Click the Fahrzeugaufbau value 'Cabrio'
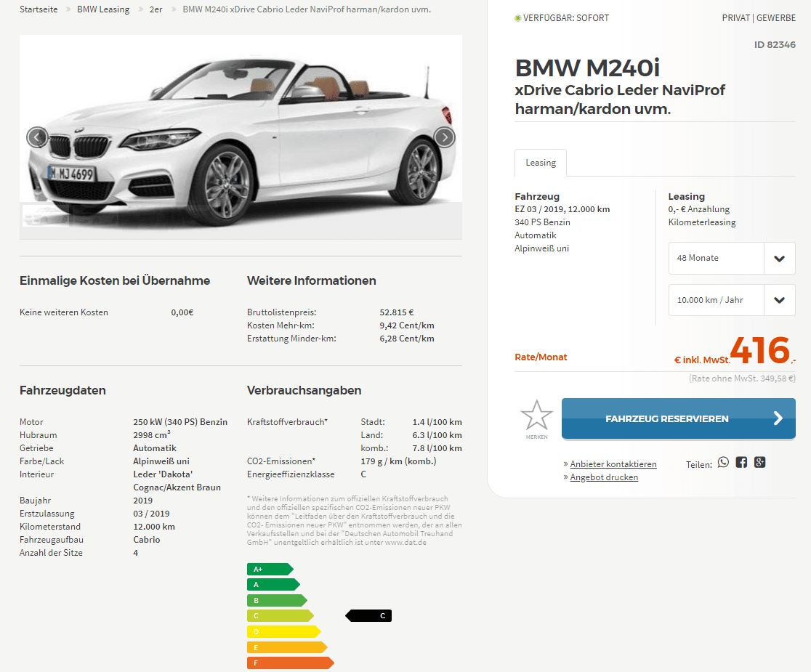 click(x=146, y=540)
